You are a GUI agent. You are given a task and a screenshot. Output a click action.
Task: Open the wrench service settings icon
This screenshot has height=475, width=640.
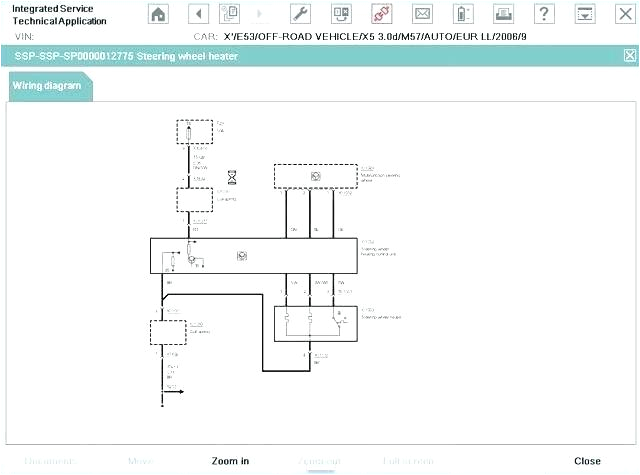[299, 14]
